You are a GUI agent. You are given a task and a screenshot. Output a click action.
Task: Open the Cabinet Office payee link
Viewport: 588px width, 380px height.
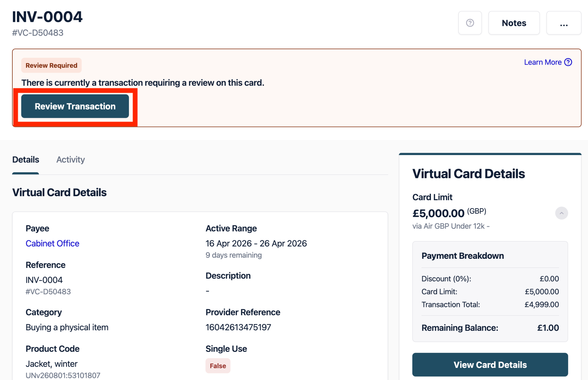[52, 244]
